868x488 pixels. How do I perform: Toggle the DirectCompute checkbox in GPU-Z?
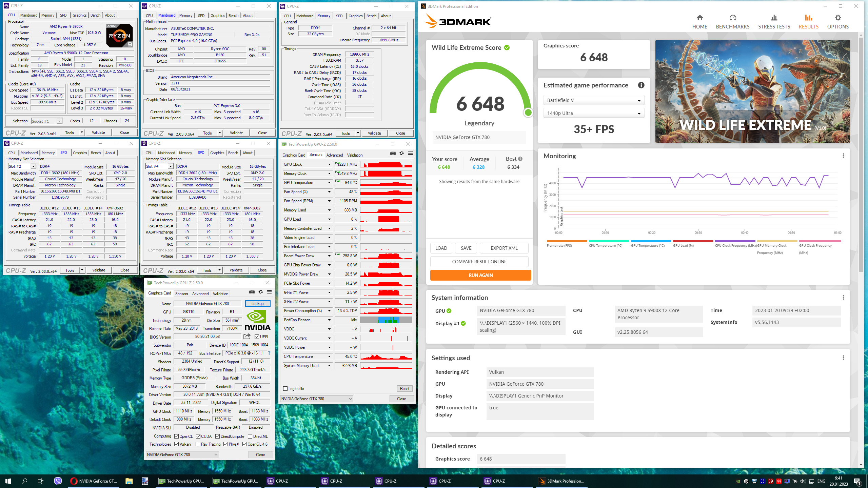[x=217, y=436]
